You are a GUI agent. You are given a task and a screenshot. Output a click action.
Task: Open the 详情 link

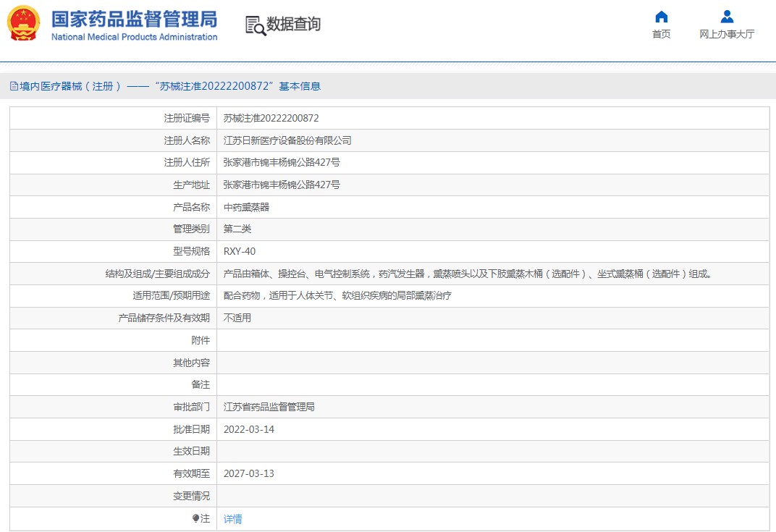point(233,519)
